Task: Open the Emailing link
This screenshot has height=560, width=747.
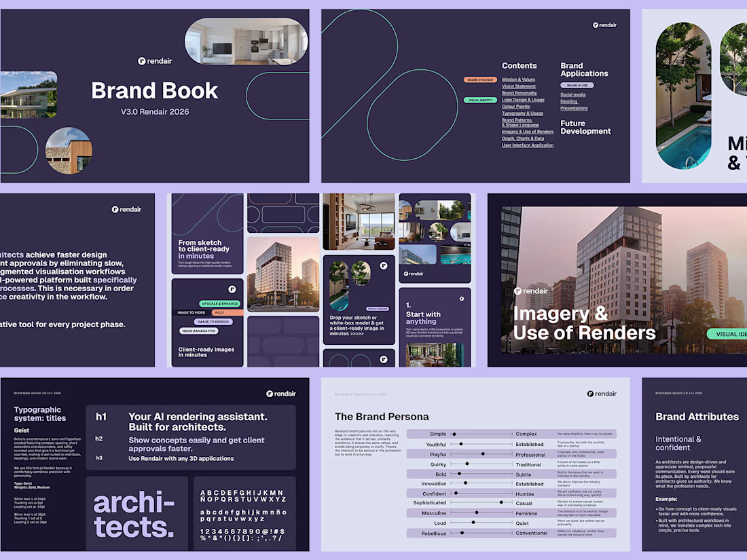Action: point(569,101)
